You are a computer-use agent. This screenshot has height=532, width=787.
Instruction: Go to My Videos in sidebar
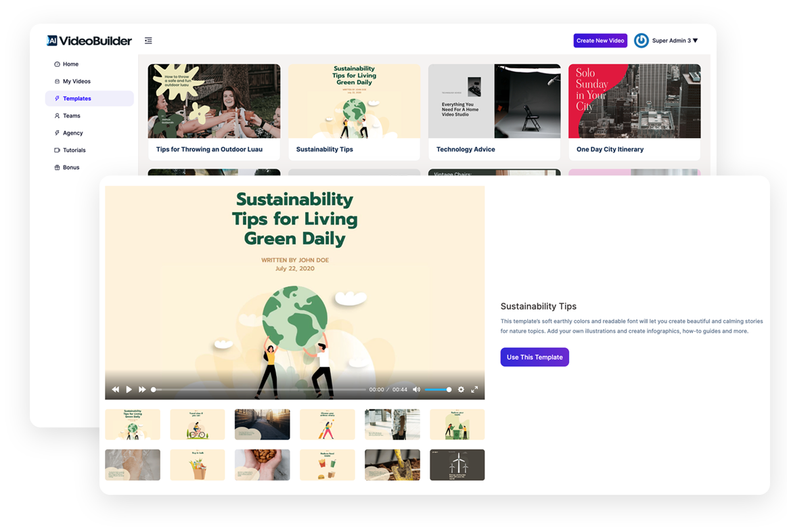pos(76,81)
